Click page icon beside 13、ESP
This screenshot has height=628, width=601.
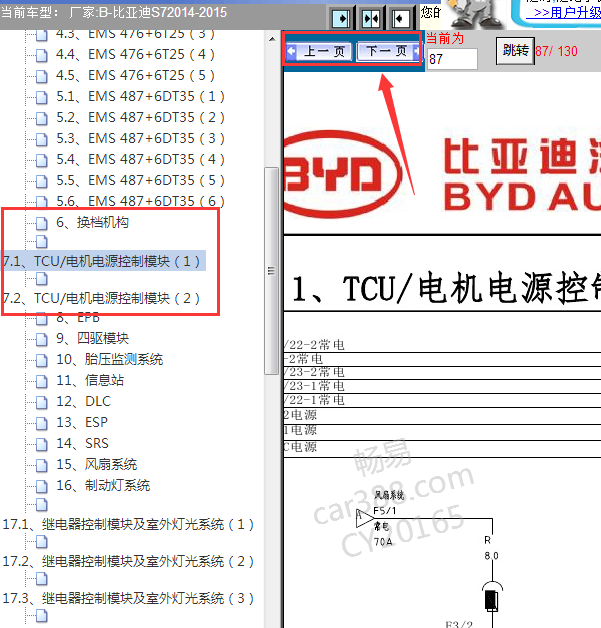point(42,423)
